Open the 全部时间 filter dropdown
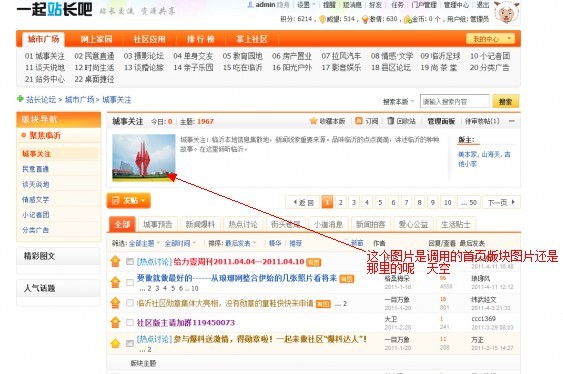Screen dimensions: 563x374 pyautogui.click(x=180, y=243)
